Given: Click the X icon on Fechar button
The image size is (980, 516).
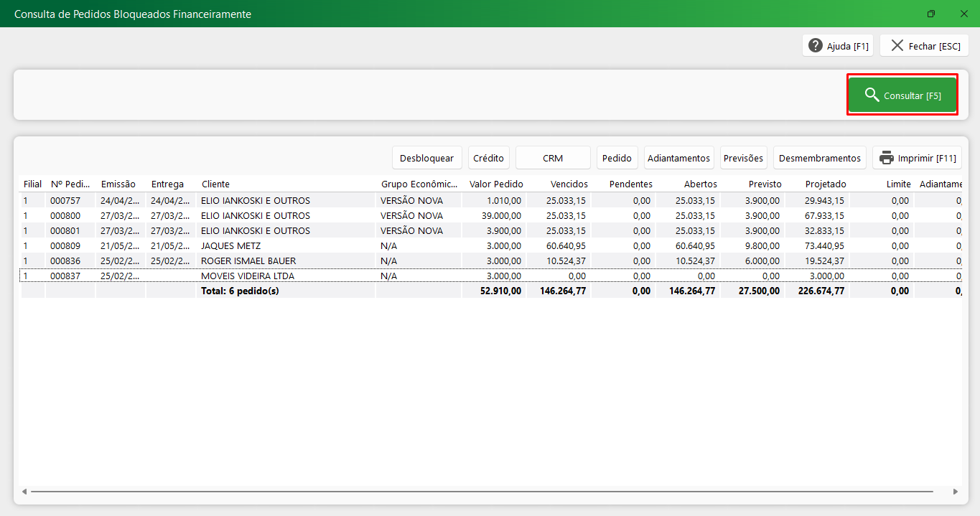Looking at the screenshot, I should [897, 46].
